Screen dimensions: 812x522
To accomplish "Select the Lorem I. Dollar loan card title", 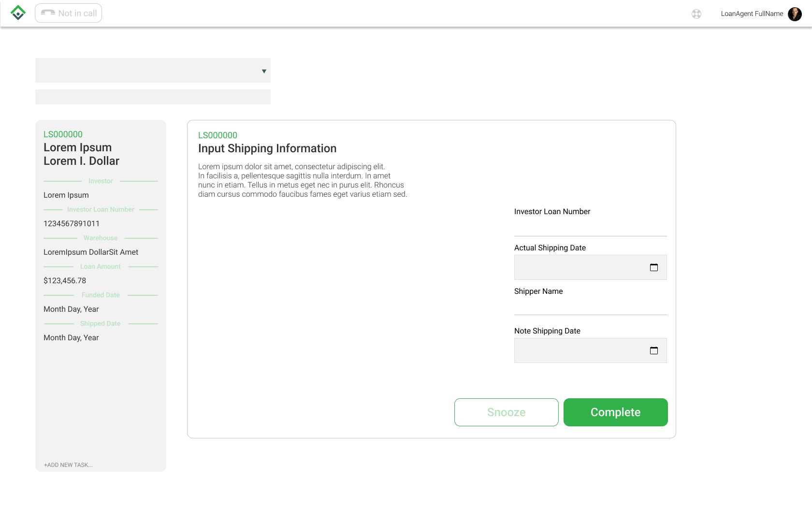I will click(x=81, y=161).
